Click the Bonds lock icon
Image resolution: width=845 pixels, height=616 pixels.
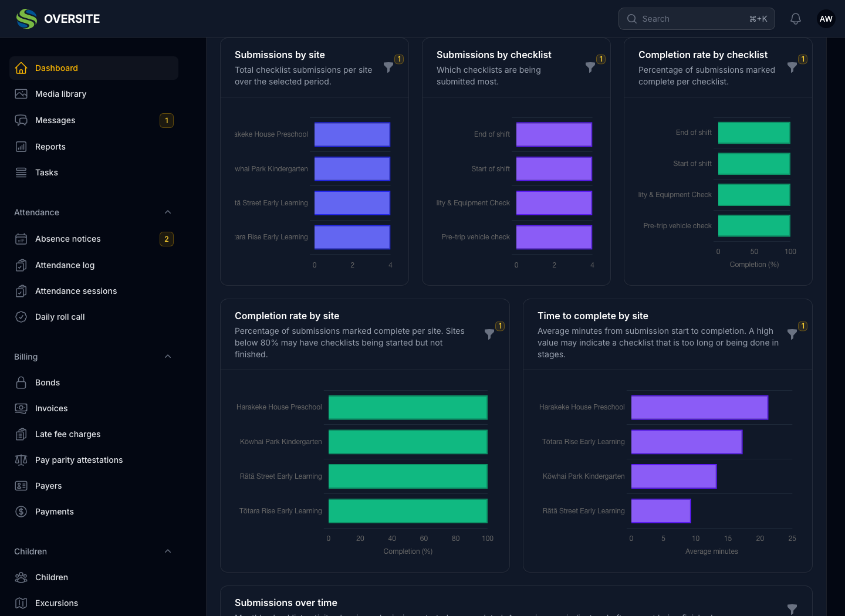[x=21, y=383]
